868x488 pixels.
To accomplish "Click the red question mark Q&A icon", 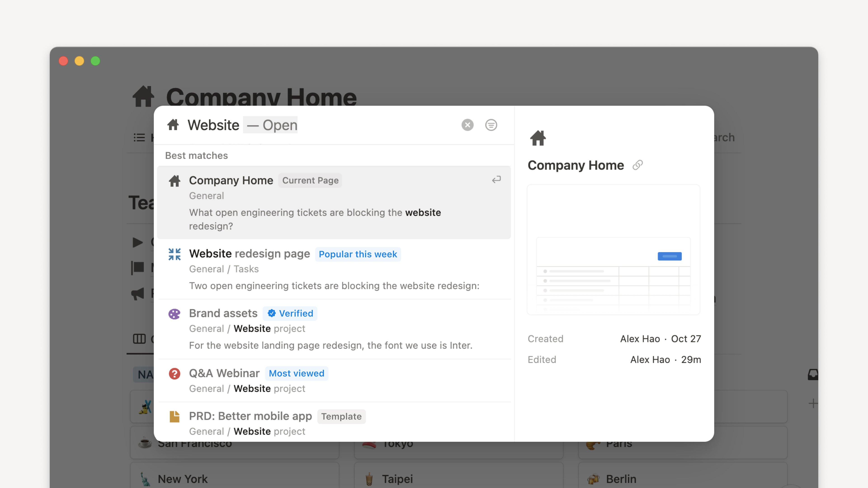I will click(x=175, y=374).
